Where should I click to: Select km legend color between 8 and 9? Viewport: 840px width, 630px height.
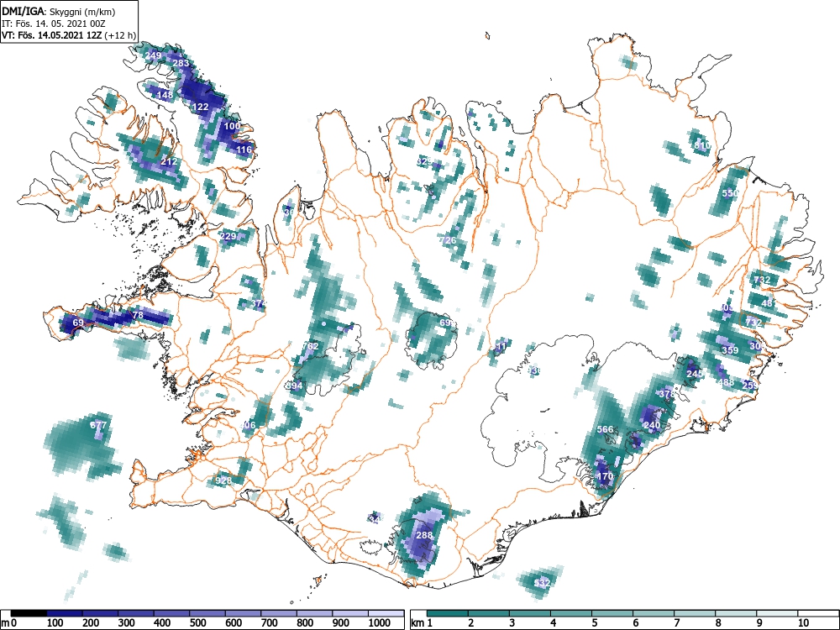737,613
